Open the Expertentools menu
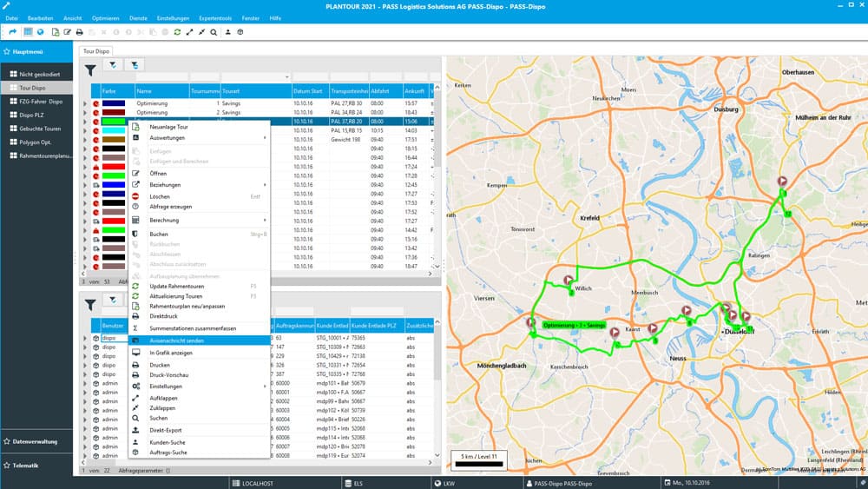Screen dimensions: 868x489 [x=215, y=18]
